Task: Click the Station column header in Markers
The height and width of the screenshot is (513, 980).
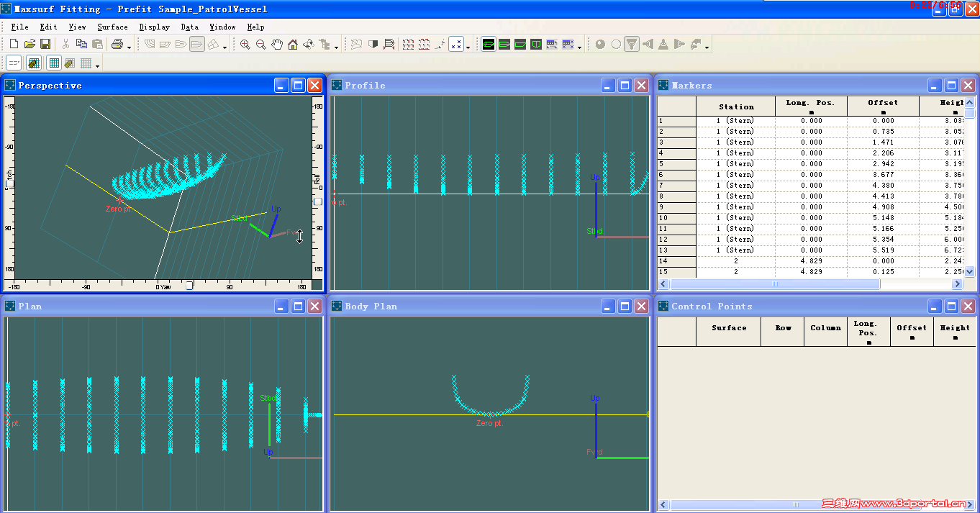Action: coord(736,106)
